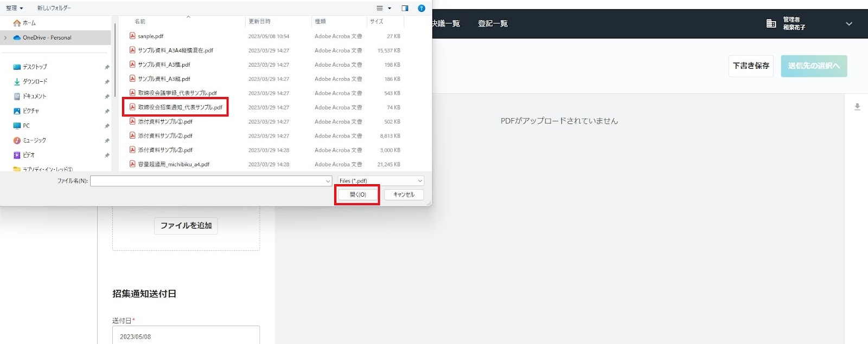Click the file dialog help question mark icon
The width and height of the screenshot is (868, 344).
pyautogui.click(x=422, y=8)
